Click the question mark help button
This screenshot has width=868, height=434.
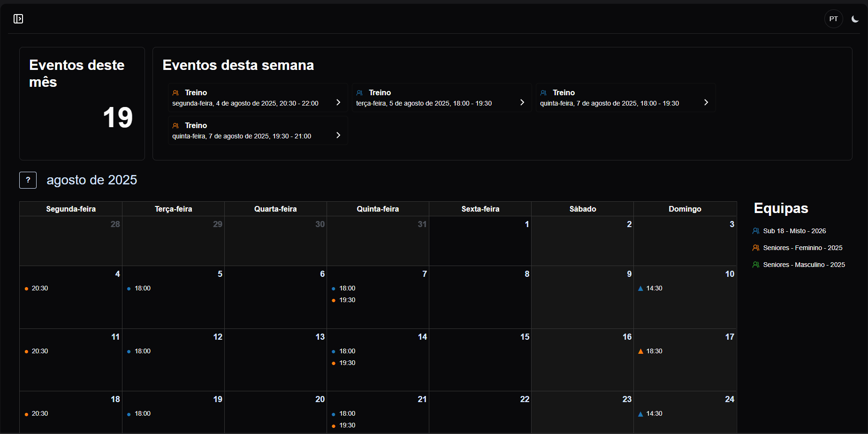tap(28, 180)
